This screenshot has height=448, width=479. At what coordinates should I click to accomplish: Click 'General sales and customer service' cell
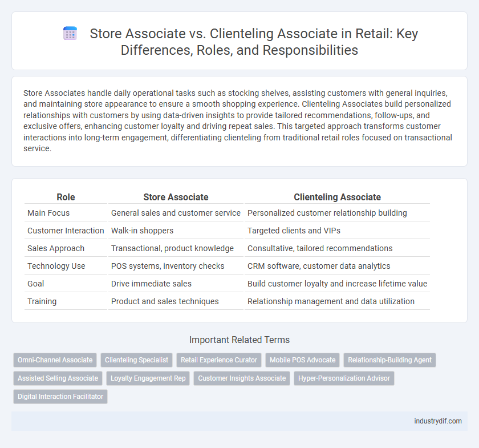[x=176, y=213]
